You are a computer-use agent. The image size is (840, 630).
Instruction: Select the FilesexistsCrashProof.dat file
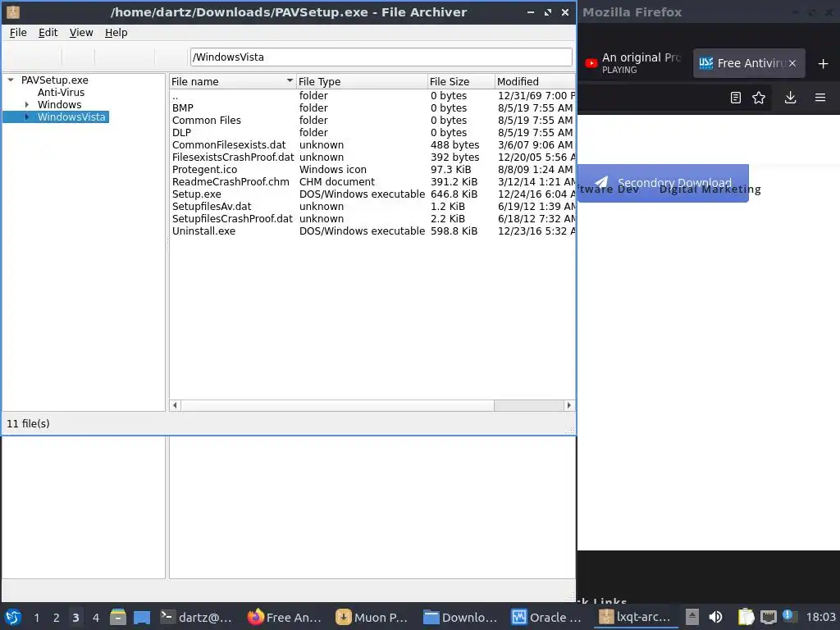click(372, 157)
